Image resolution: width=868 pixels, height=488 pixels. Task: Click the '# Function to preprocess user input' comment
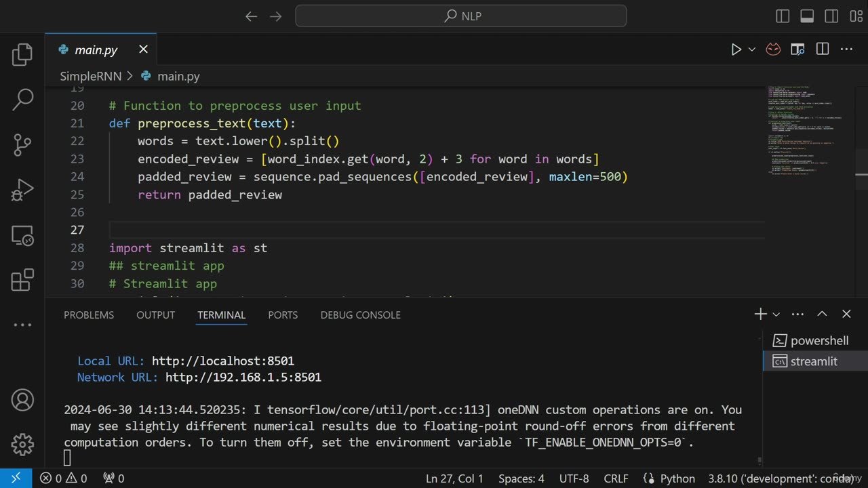235,106
